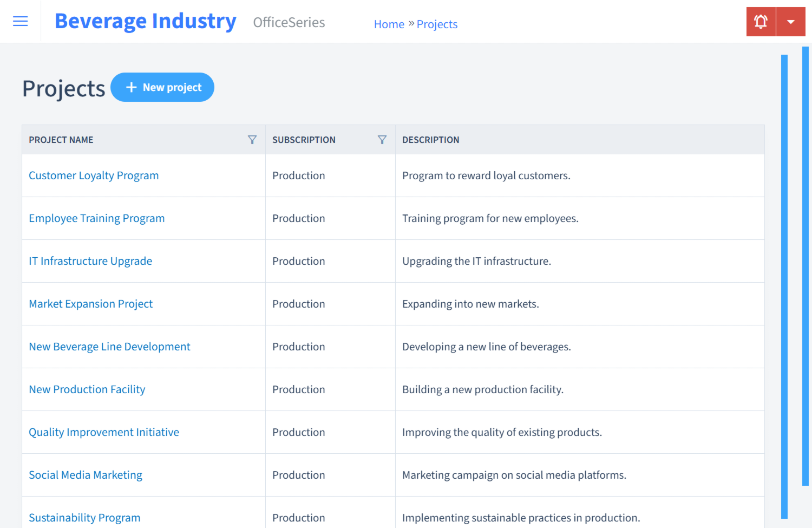The width and height of the screenshot is (812, 528).
Task: Open the filter for Project Name column
Action: (x=252, y=139)
